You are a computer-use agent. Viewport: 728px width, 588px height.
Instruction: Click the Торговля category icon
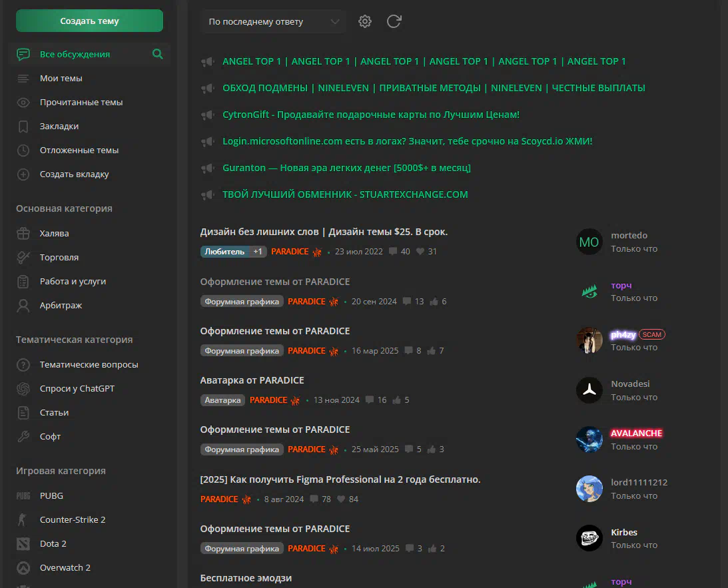click(x=23, y=258)
